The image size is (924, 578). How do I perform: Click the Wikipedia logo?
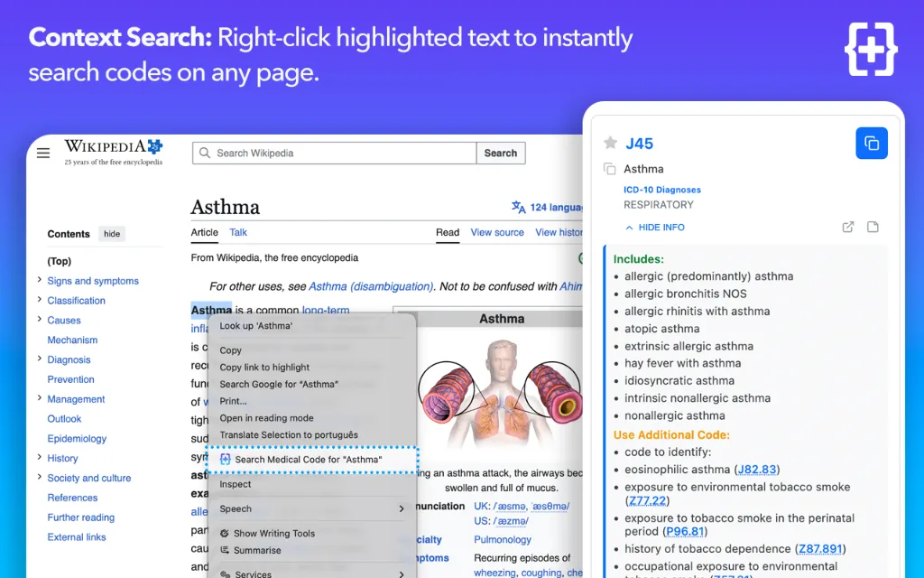click(113, 152)
